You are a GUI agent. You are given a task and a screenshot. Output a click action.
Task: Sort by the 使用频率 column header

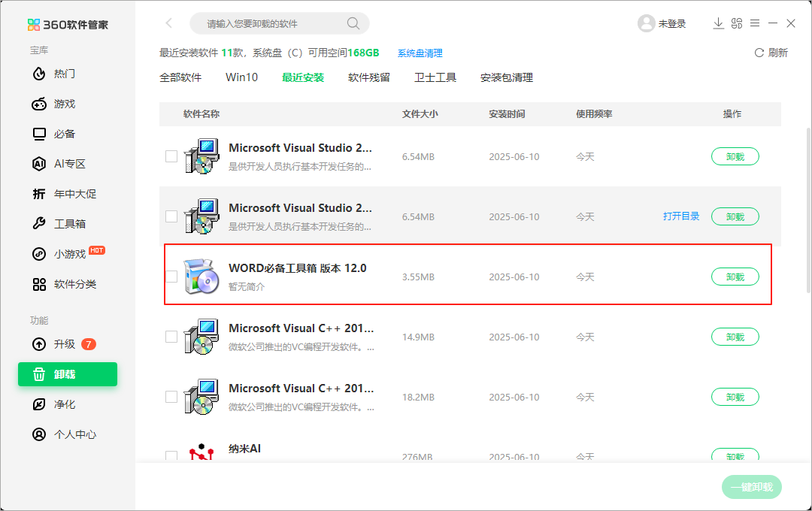point(594,114)
